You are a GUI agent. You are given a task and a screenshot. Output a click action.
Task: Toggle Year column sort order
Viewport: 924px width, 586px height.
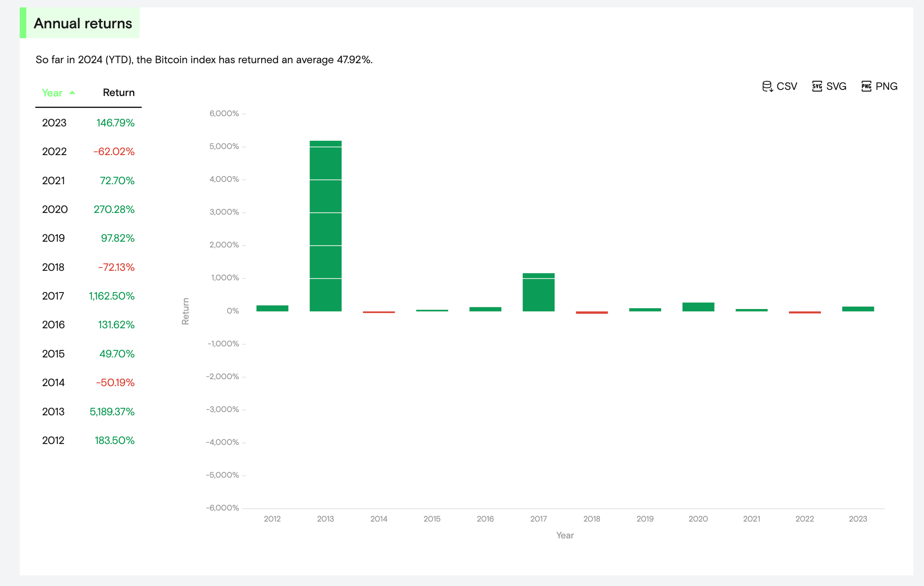click(x=52, y=93)
